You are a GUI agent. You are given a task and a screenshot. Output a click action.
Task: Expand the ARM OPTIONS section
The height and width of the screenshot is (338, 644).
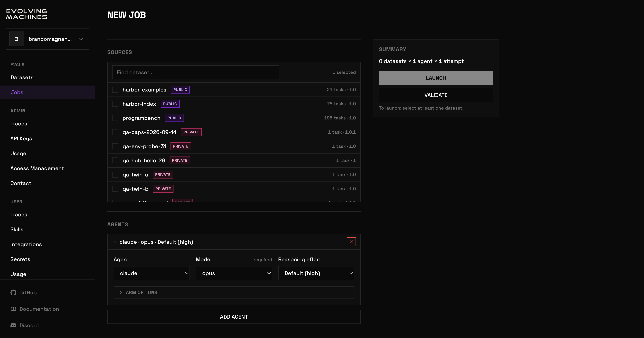(234, 293)
